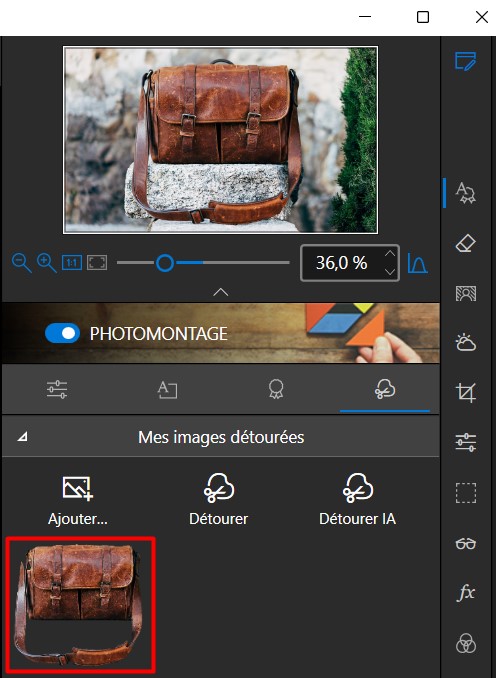Switch to the settings sliders tab

coord(57,389)
